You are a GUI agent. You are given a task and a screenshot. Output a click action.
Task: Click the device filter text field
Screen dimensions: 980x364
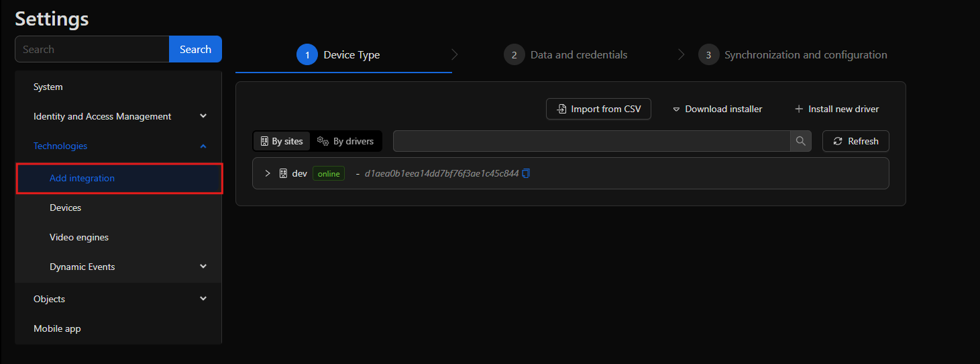592,141
